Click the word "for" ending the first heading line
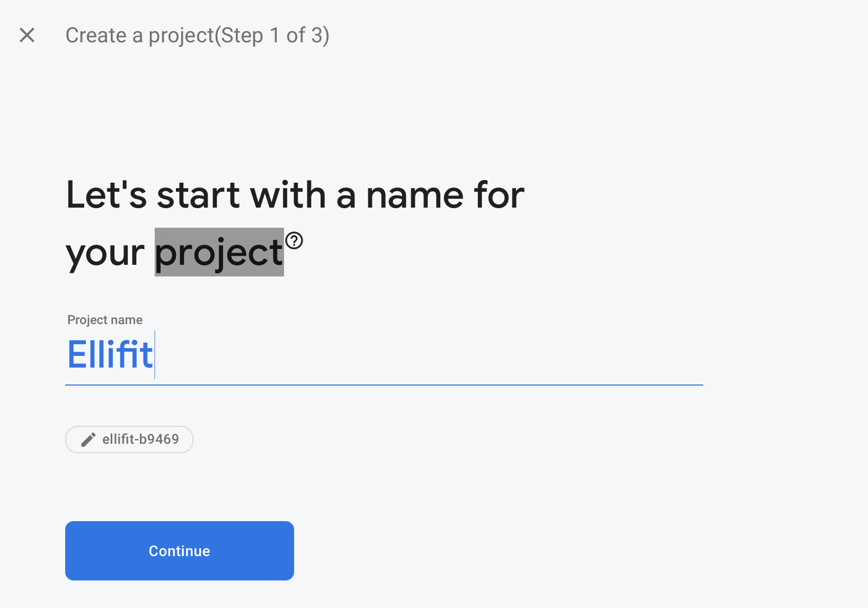The height and width of the screenshot is (608, 868). (500, 195)
